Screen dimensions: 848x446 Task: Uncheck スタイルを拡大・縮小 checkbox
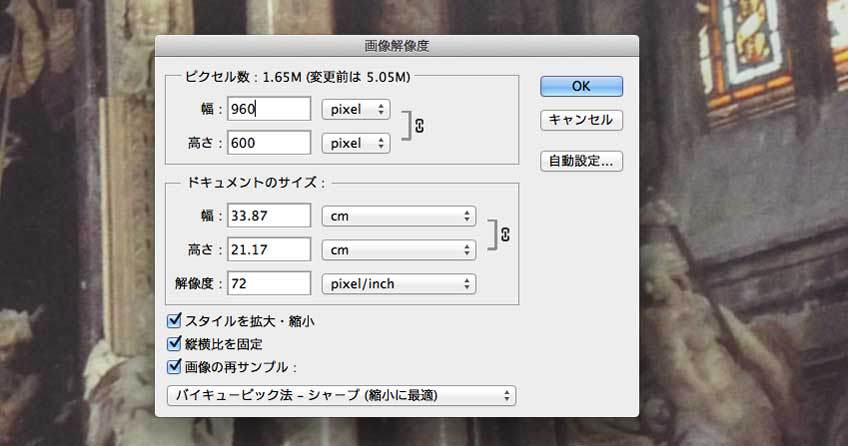click(174, 321)
